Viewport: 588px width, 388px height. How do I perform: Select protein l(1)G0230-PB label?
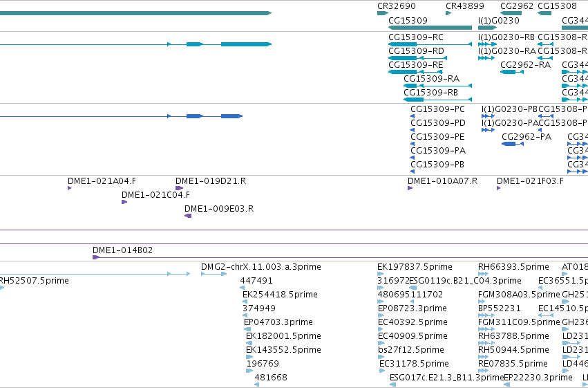point(510,109)
